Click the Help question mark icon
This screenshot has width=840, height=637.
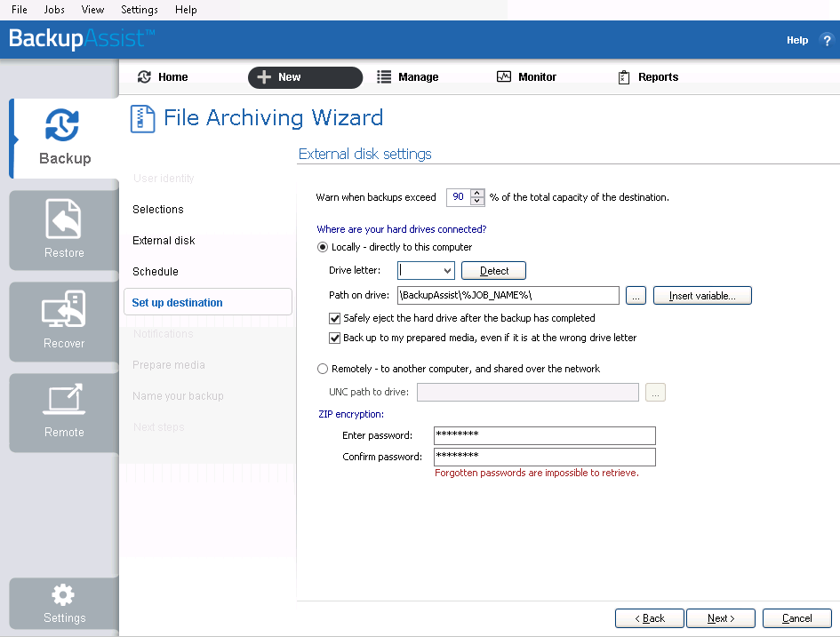(x=827, y=40)
